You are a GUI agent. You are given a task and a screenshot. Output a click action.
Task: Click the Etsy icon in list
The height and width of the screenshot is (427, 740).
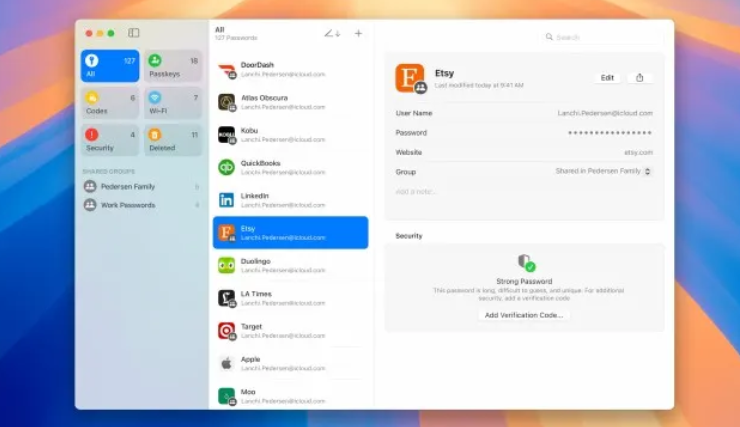pos(227,233)
